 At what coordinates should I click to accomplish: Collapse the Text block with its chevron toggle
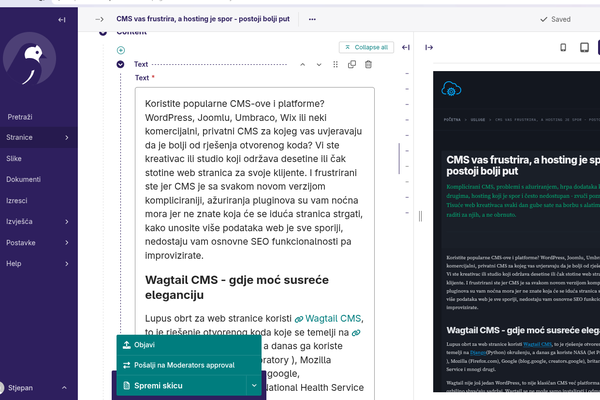[x=121, y=64]
